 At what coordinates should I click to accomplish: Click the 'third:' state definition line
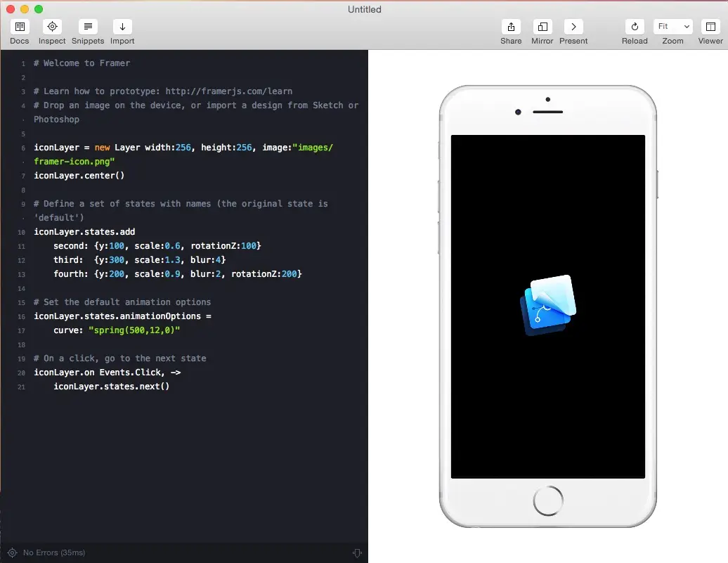[x=139, y=259]
